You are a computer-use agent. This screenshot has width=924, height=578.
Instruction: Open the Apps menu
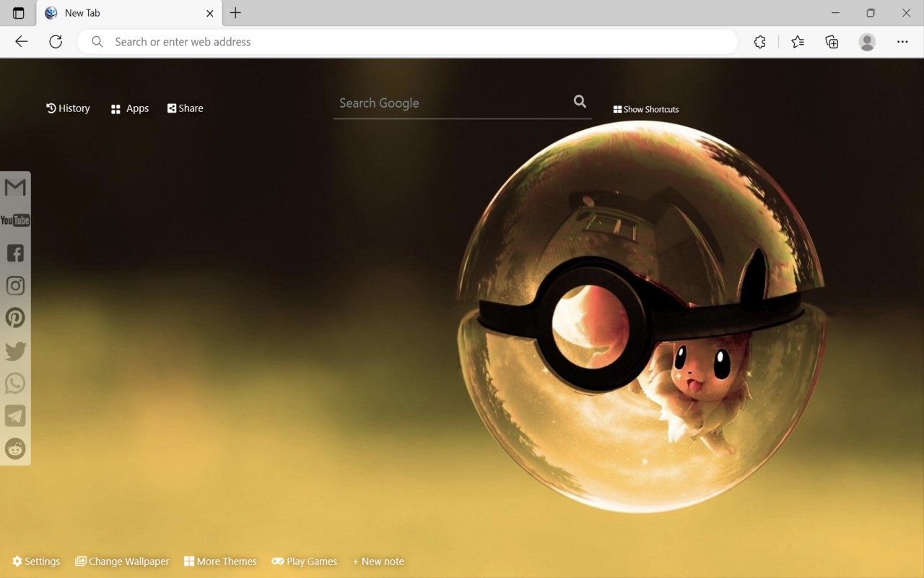point(130,108)
